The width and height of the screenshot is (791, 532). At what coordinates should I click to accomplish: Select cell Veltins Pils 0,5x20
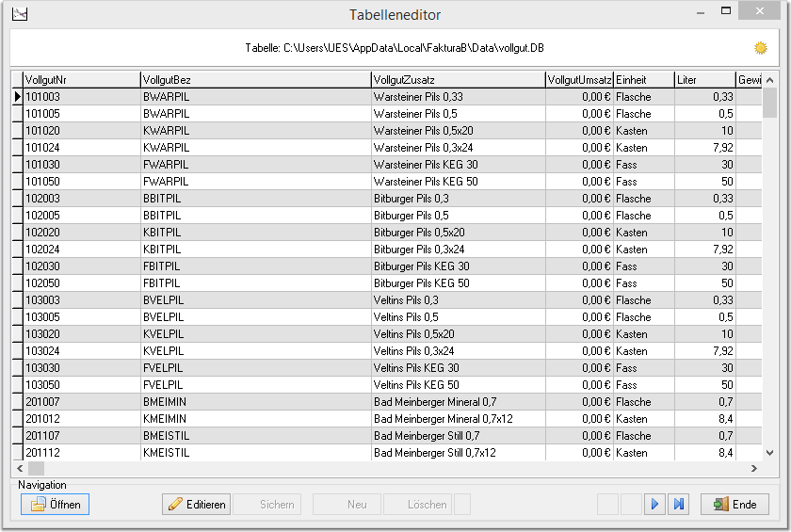(x=459, y=334)
